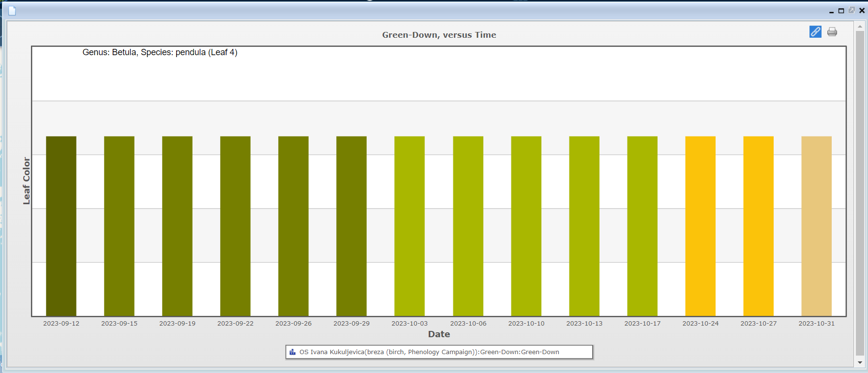The image size is (868, 373).
Task: Select the olive bar for 2023-09-22
Action: (x=235, y=226)
